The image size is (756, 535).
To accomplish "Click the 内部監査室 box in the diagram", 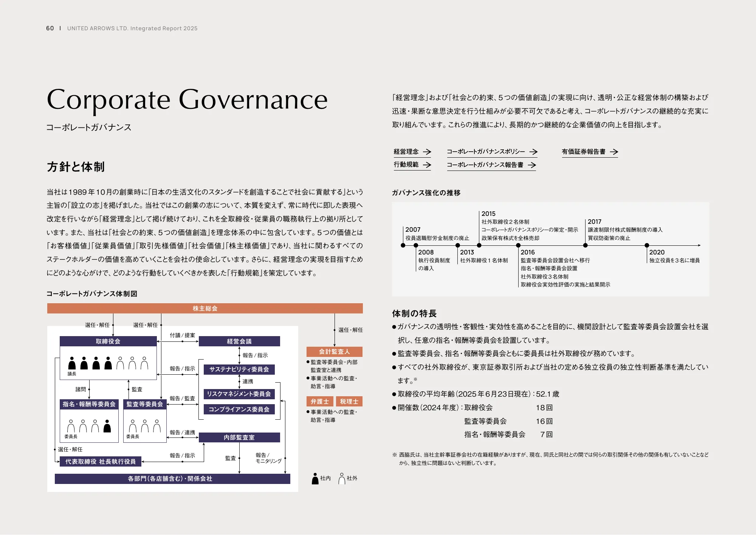I will (x=239, y=437).
